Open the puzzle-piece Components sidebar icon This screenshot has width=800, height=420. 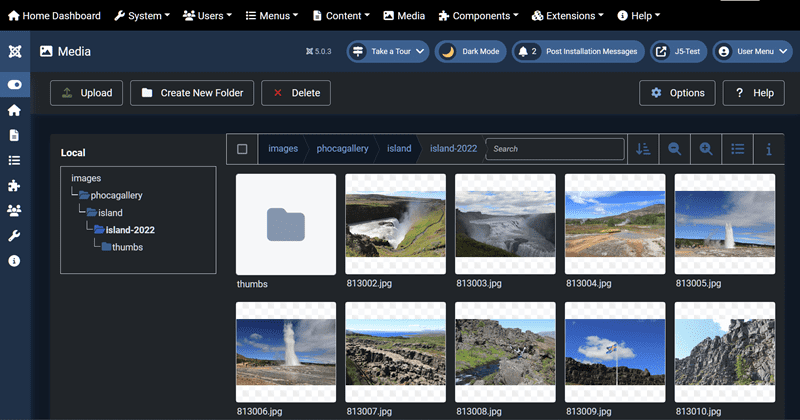(14, 185)
